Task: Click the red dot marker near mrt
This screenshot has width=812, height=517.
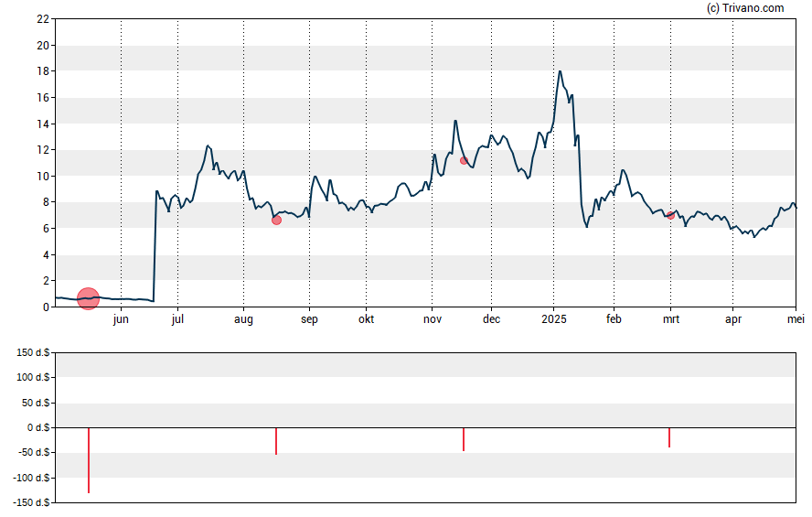Action: [x=670, y=216]
